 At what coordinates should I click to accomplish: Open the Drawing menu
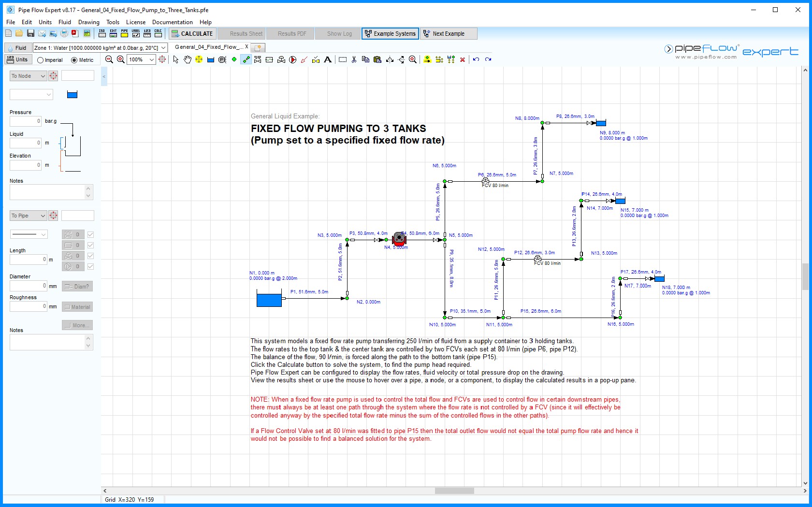89,22
